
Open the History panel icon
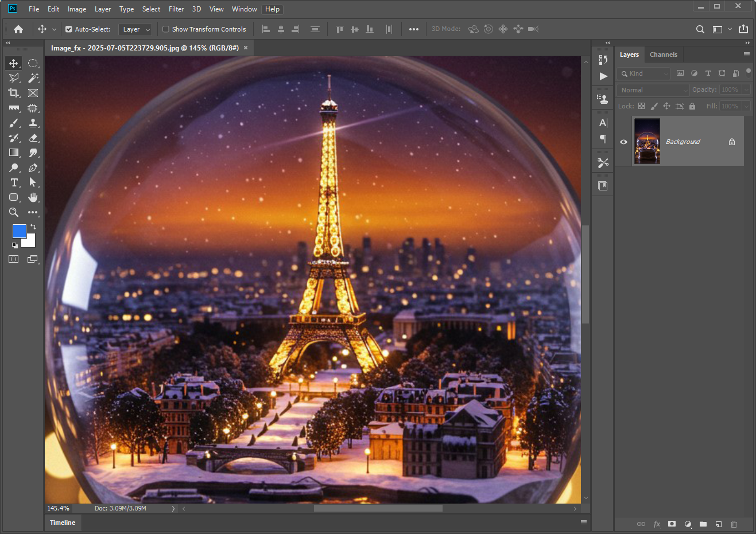tap(603, 60)
